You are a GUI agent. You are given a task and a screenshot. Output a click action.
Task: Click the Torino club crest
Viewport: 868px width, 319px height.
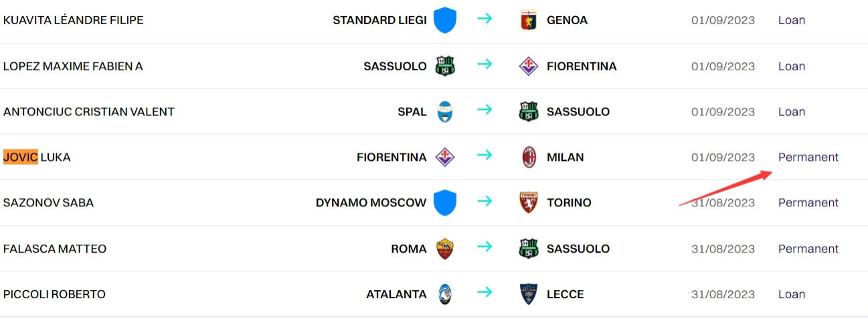529,202
